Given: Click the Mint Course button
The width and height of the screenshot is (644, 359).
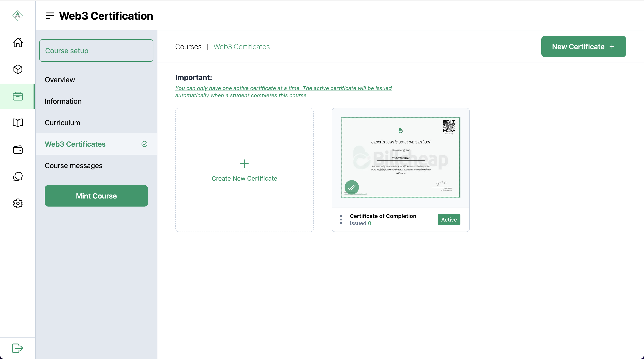Looking at the screenshot, I should pyautogui.click(x=96, y=196).
